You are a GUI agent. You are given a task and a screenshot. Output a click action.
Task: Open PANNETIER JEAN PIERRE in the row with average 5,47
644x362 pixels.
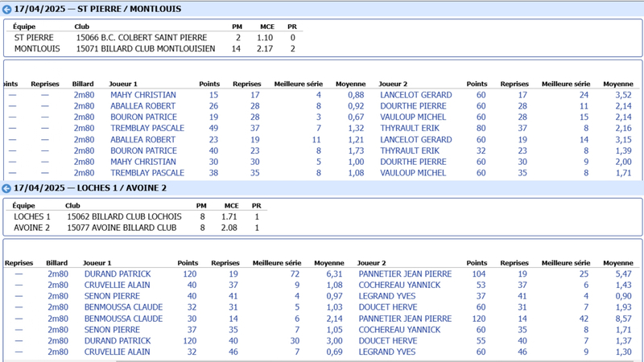coord(405,274)
